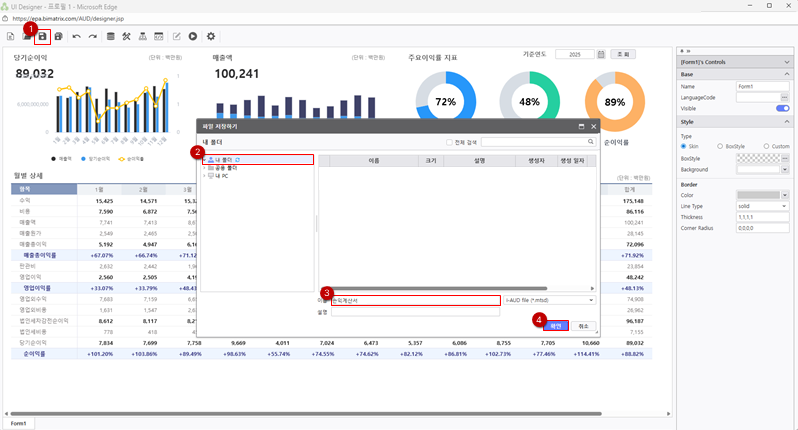This screenshot has width=798, height=430.
Task: Click the refresh icon next to 내 폴더
Action: pos(238,159)
